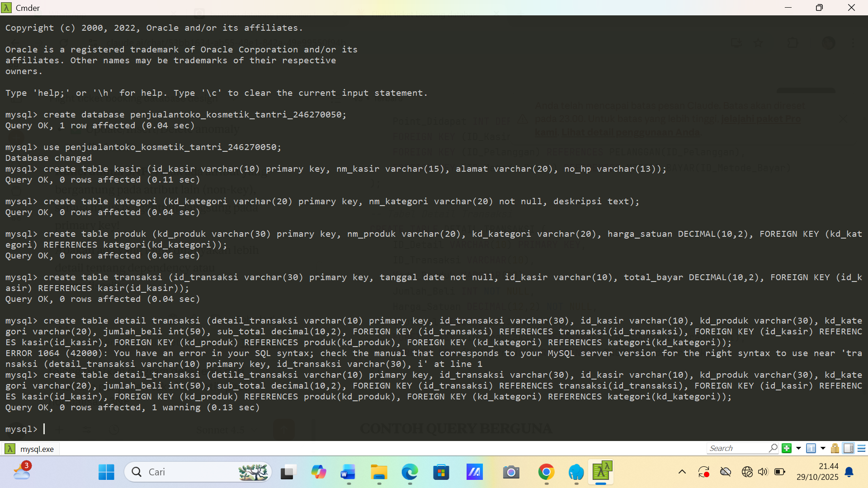Open Microsoft Word from taskbar

[x=348, y=472]
